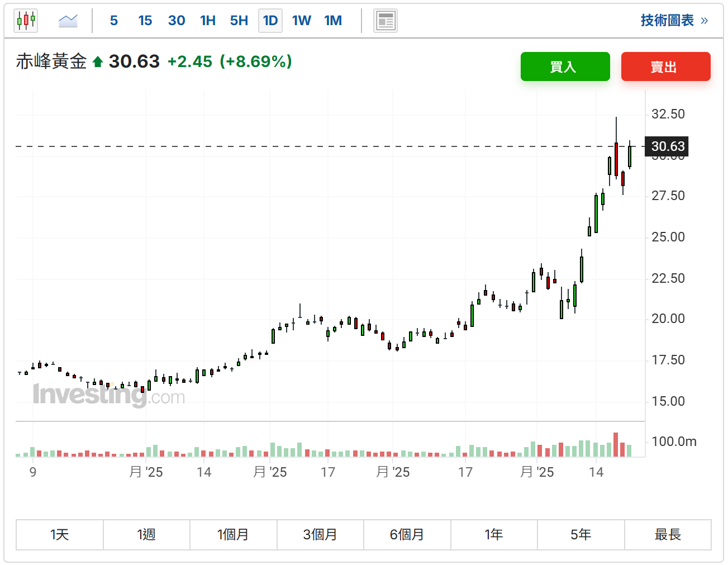Show the 1天 range

point(60,535)
